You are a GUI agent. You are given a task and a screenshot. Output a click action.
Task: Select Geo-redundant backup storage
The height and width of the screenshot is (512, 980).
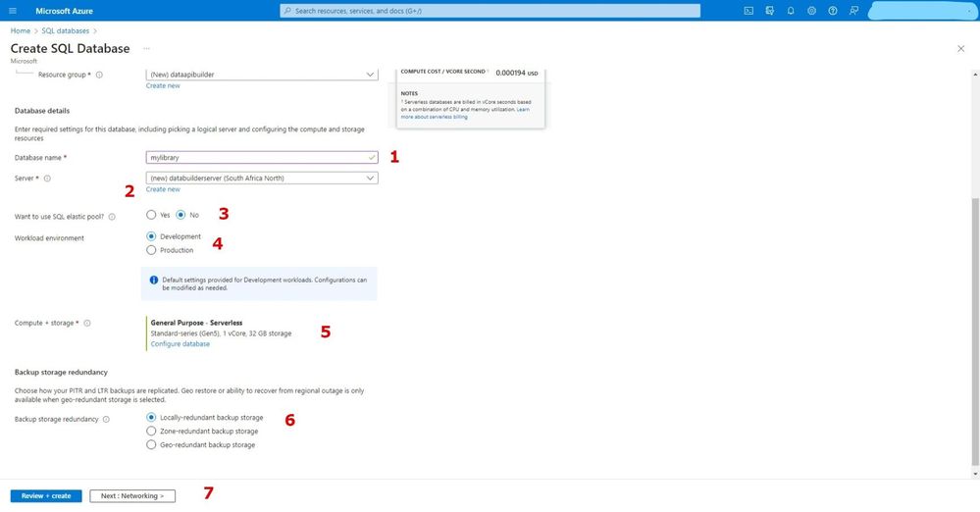click(151, 444)
